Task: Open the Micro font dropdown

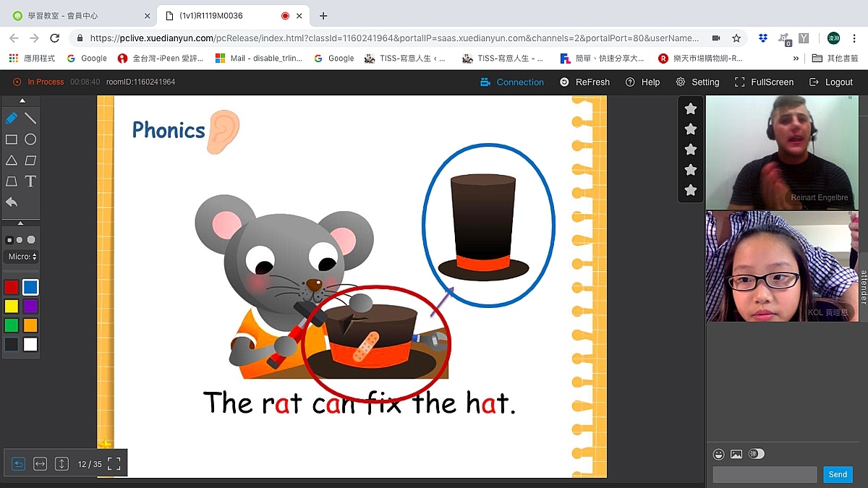Action: [x=22, y=257]
